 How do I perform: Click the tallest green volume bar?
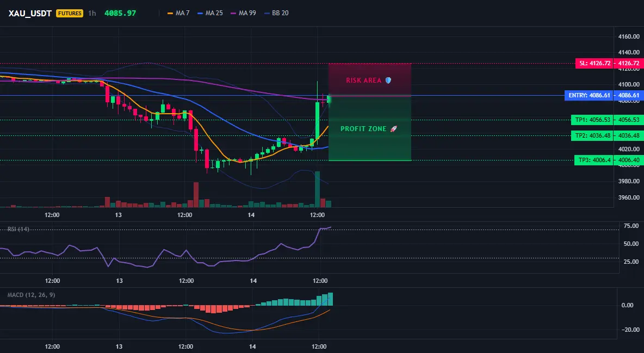(317, 189)
